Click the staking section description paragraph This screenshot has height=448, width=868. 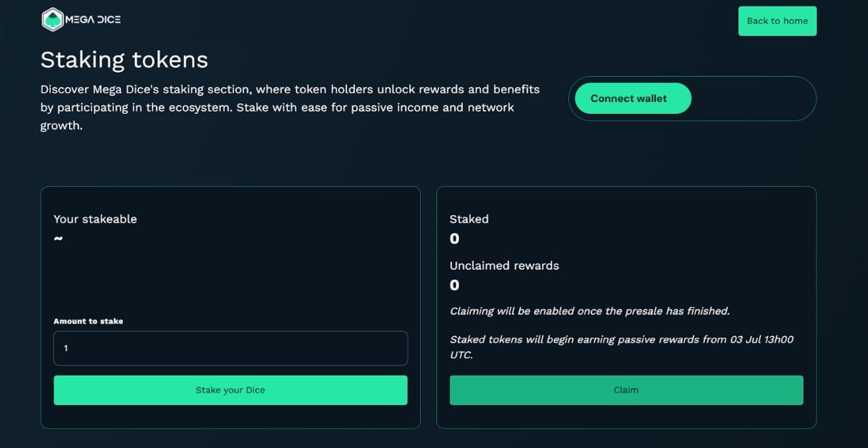pyautogui.click(x=290, y=107)
